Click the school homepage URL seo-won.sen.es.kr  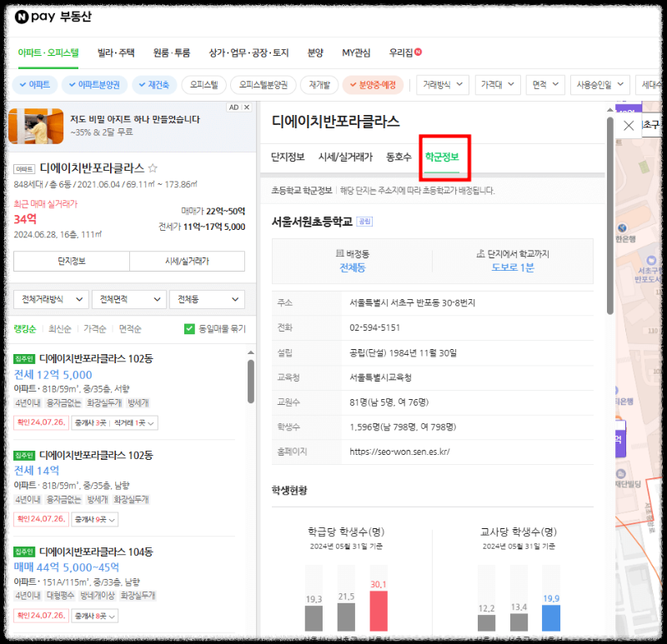(399, 452)
